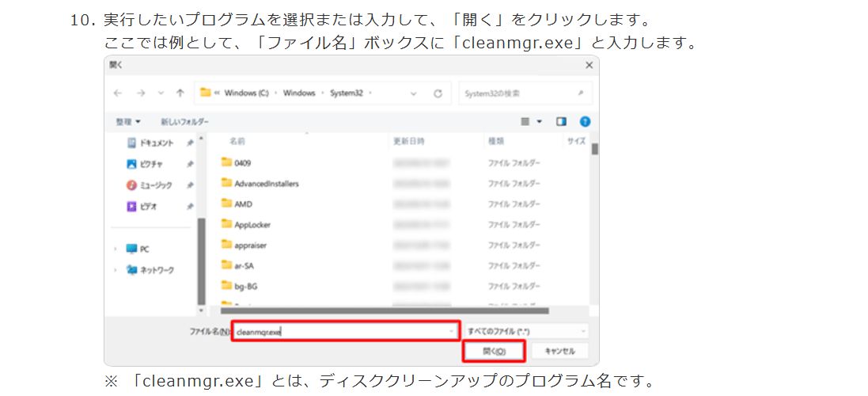Click the Windows breadcrumb segment

click(x=299, y=93)
